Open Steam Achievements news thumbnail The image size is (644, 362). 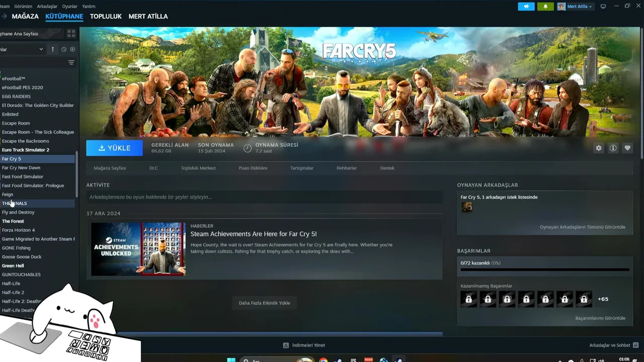coord(138,249)
